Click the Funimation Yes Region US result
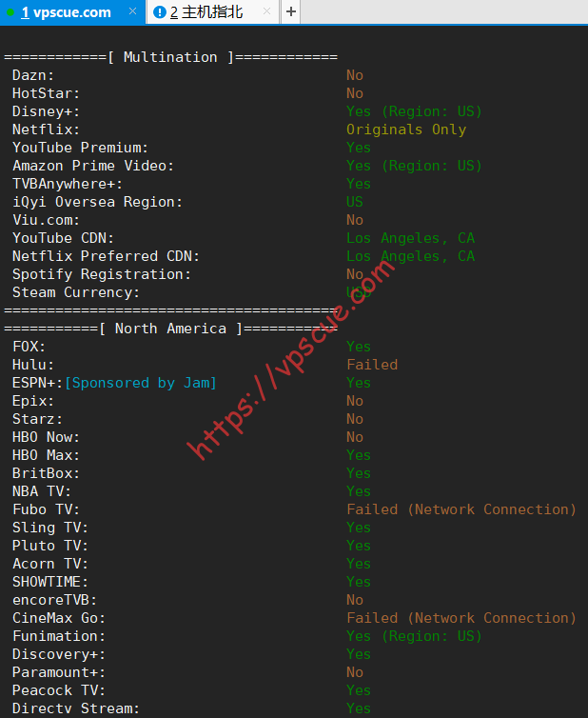The width and height of the screenshot is (588, 718). pos(414,636)
